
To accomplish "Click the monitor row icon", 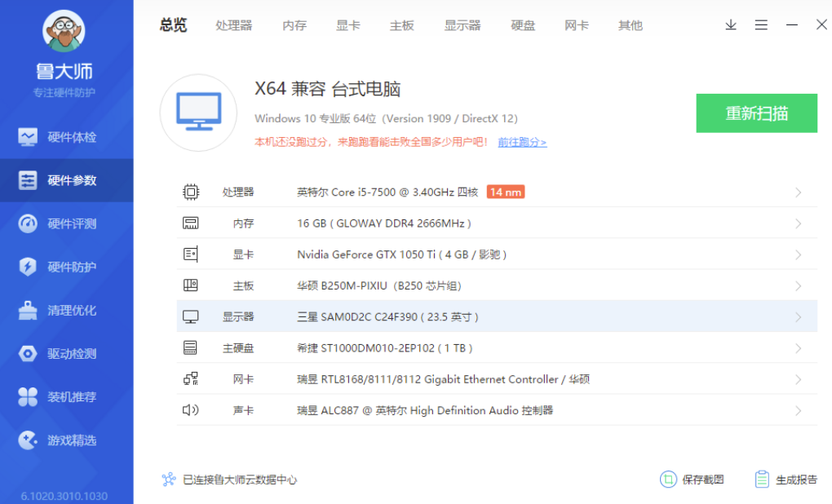I will [x=191, y=316].
